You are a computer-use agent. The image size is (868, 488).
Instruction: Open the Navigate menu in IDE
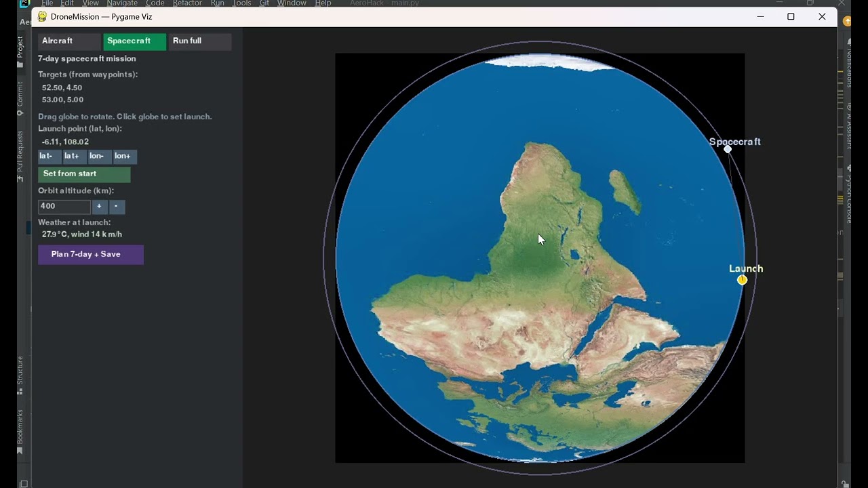pyautogui.click(x=122, y=3)
